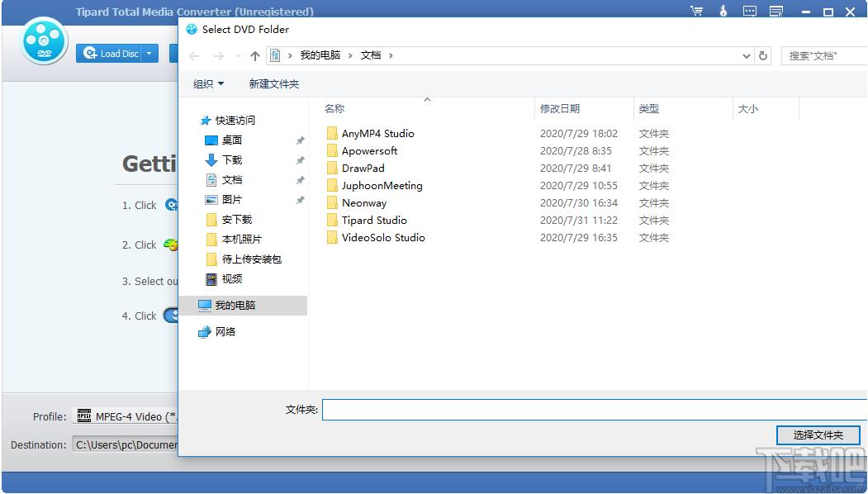Open the menu list icon in title bar
868x494 pixels.
click(776, 11)
